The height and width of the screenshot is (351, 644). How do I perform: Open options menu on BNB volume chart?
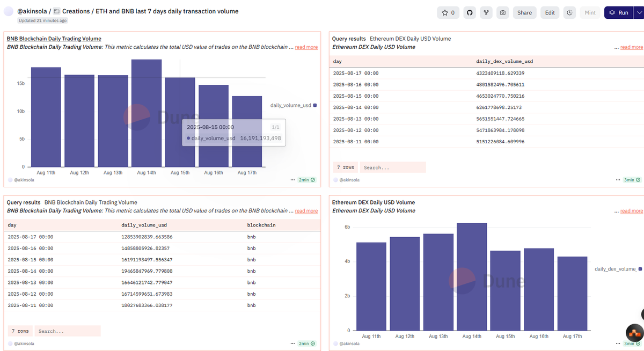(292, 180)
